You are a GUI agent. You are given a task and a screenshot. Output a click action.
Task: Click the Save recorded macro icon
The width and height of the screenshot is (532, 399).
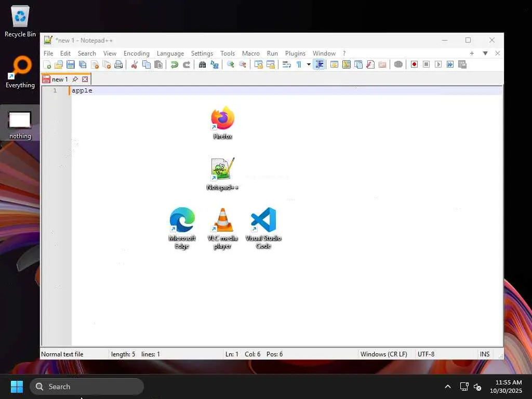tap(462, 64)
